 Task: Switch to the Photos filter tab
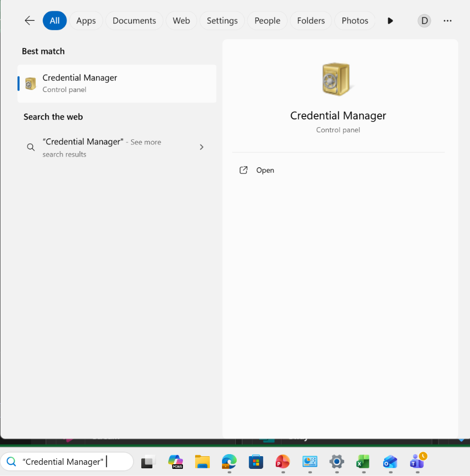point(355,21)
